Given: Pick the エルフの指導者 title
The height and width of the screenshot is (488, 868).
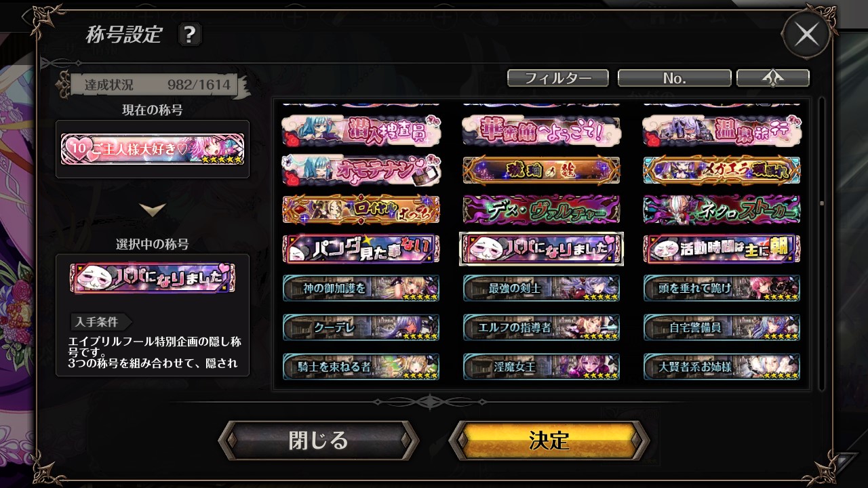Looking at the screenshot, I should 541,327.
